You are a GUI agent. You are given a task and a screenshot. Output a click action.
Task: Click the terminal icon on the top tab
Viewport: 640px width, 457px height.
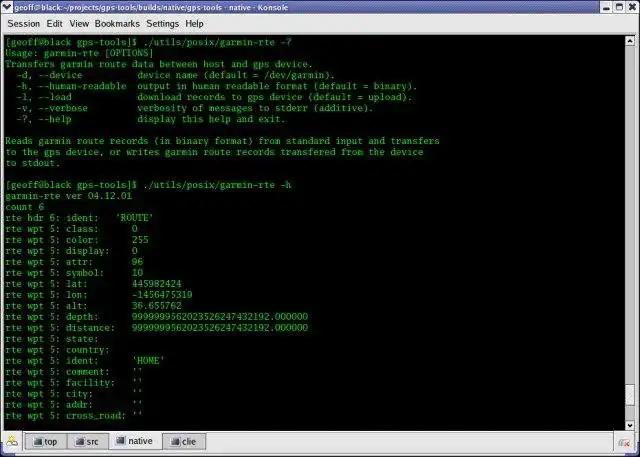(x=38, y=441)
